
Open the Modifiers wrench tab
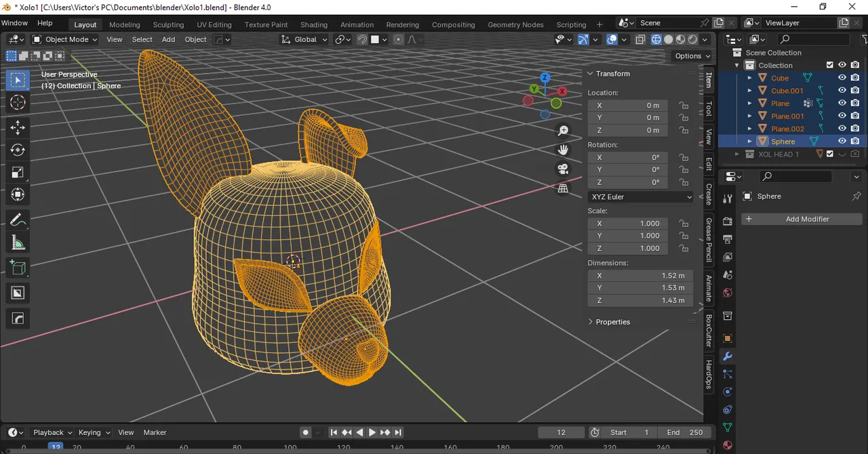tap(728, 356)
